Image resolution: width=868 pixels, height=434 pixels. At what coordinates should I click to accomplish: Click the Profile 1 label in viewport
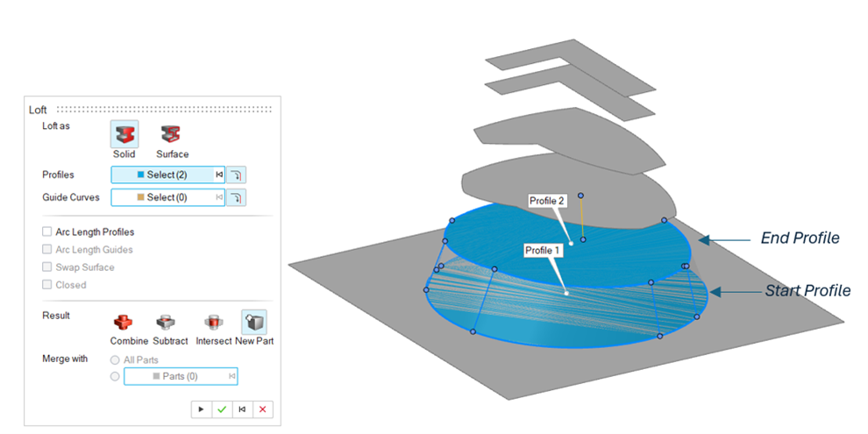point(544,251)
